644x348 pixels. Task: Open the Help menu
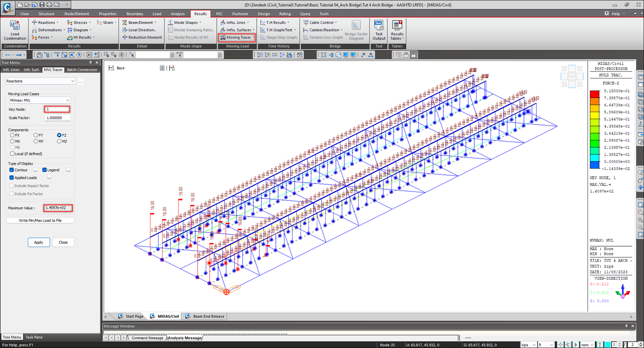pos(616,14)
